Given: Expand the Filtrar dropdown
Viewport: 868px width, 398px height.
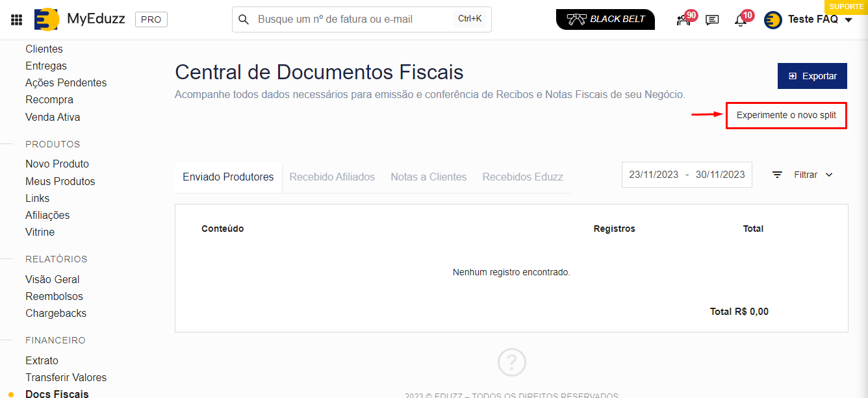Looking at the screenshot, I should pyautogui.click(x=802, y=175).
